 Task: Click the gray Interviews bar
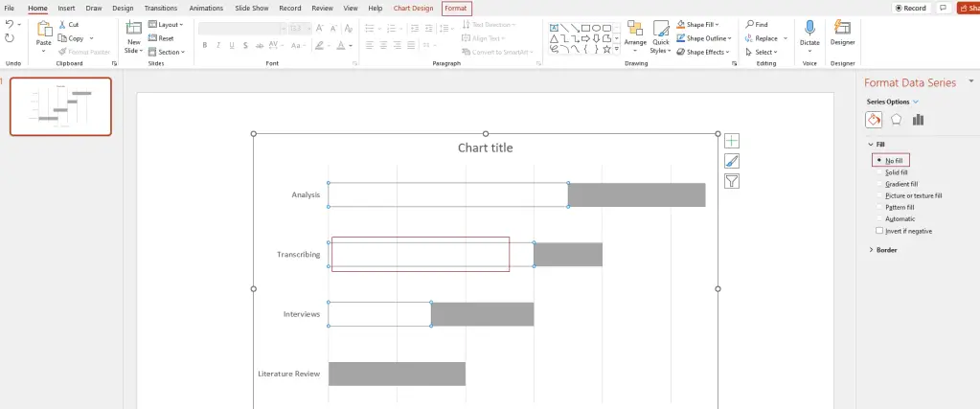(x=483, y=314)
